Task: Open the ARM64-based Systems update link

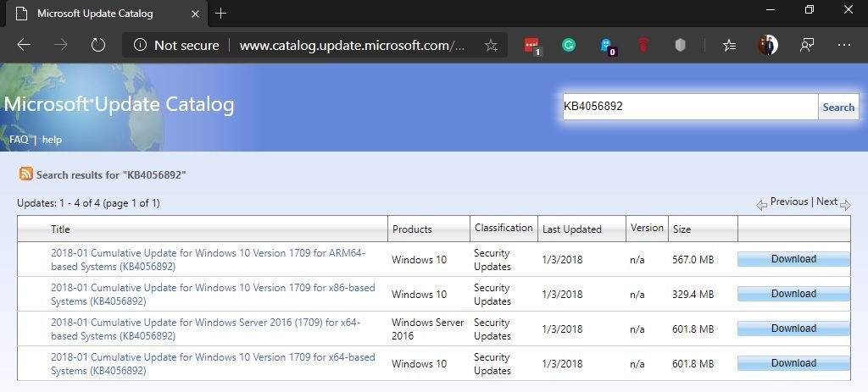Action: coord(209,259)
